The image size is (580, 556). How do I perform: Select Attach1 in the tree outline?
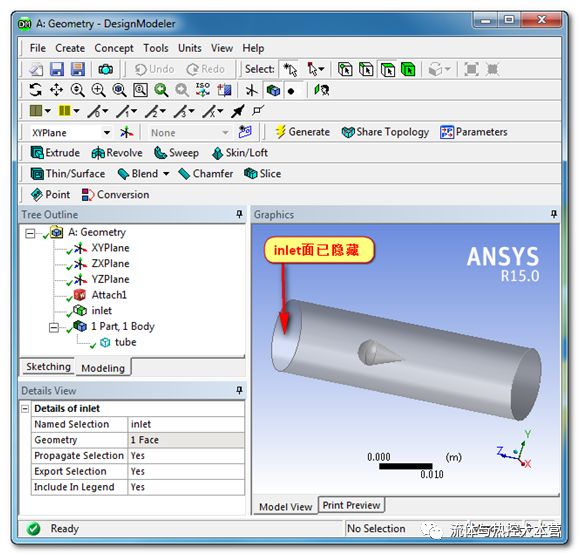[x=109, y=295]
